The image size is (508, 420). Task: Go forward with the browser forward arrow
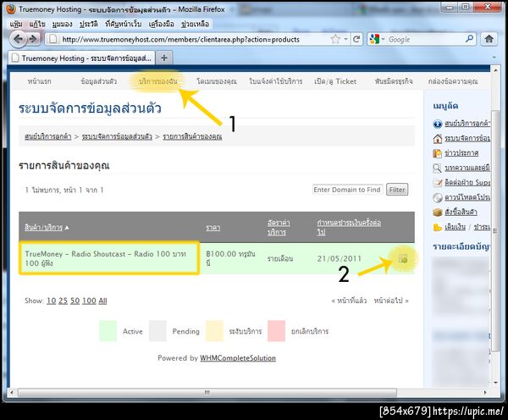point(33,39)
